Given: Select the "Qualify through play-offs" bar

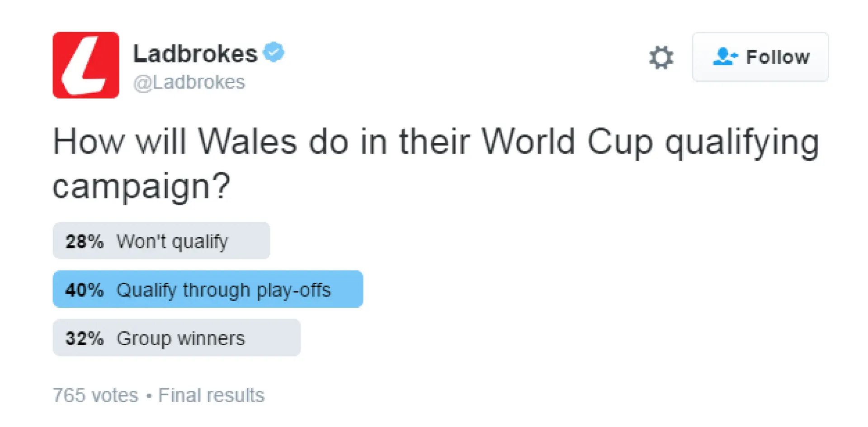Looking at the screenshot, I should pos(208,289).
